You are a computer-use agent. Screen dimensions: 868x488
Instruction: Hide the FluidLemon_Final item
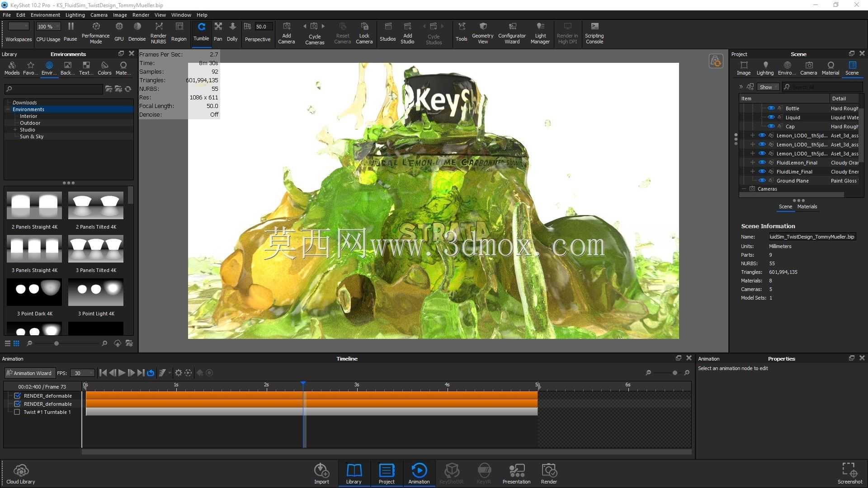(762, 163)
